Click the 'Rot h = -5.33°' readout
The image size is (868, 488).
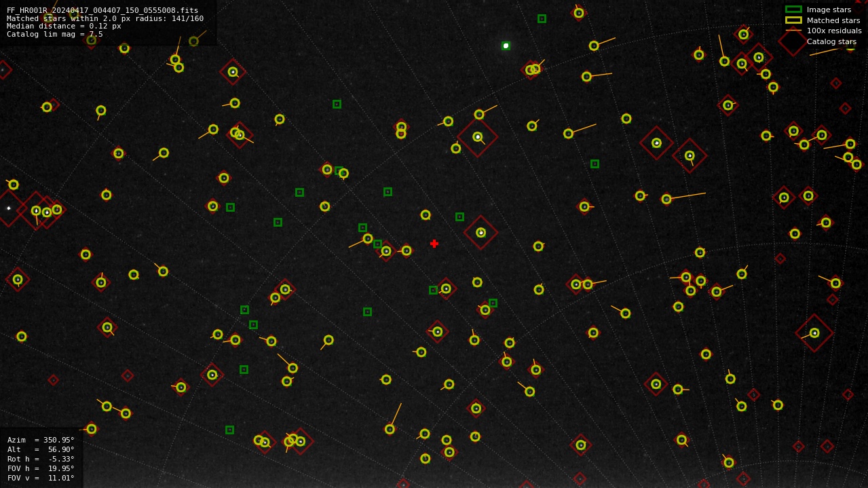41,459
